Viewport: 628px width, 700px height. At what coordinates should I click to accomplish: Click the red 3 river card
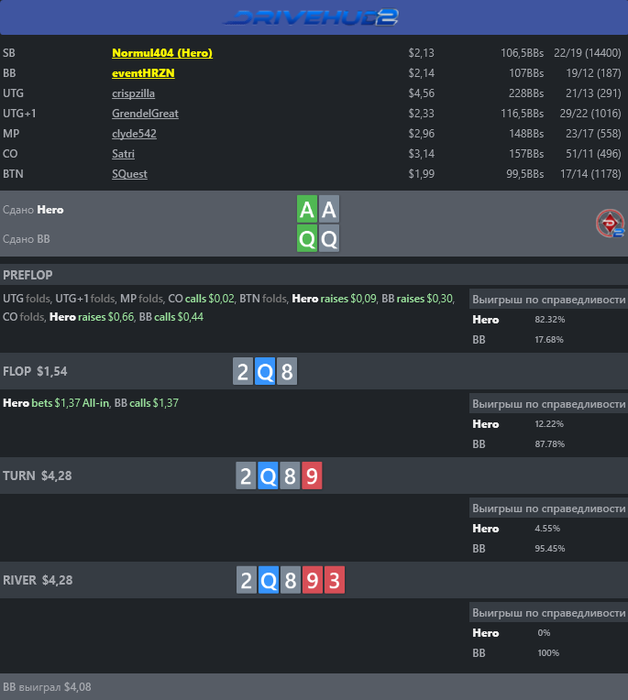click(x=335, y=580)
